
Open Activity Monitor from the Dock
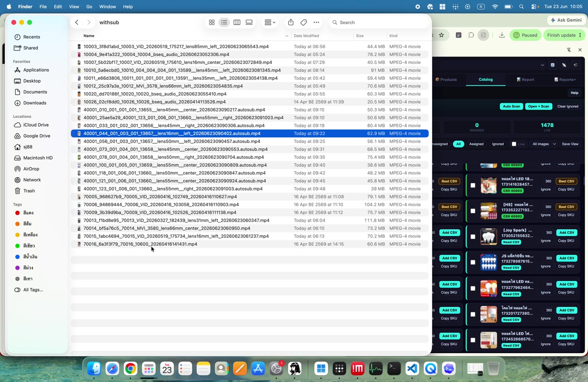click(376, 369)
